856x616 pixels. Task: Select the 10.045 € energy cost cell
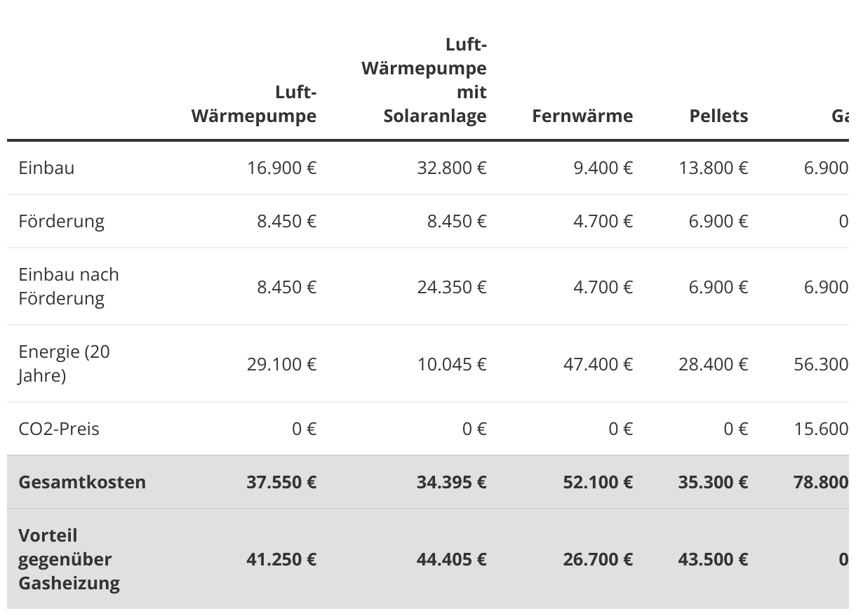[452, 364]
